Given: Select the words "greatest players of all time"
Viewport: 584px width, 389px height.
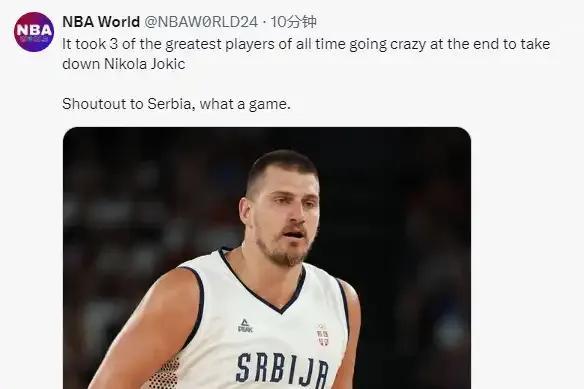Looking at the screenshot, I should click(255, 44).
